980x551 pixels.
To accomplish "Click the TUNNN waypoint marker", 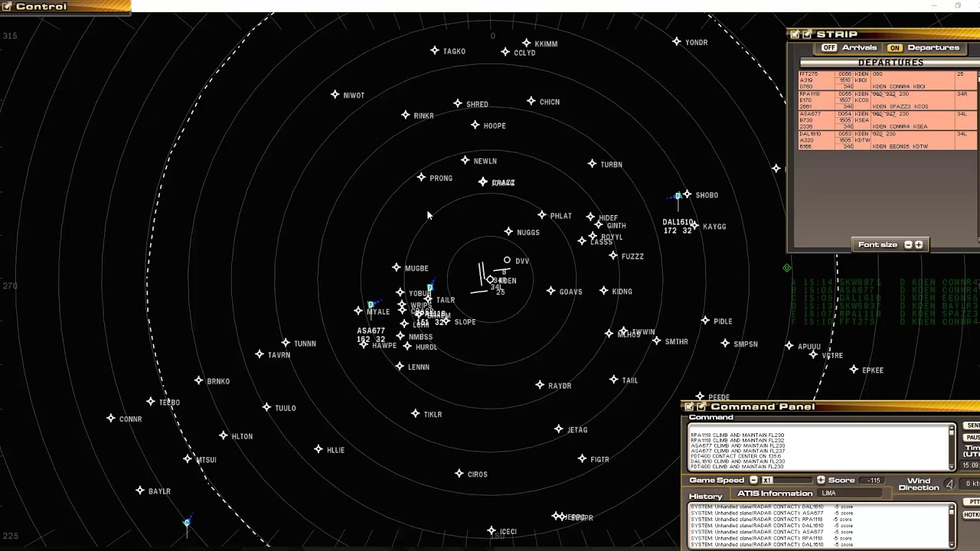I will pos(286,343).
